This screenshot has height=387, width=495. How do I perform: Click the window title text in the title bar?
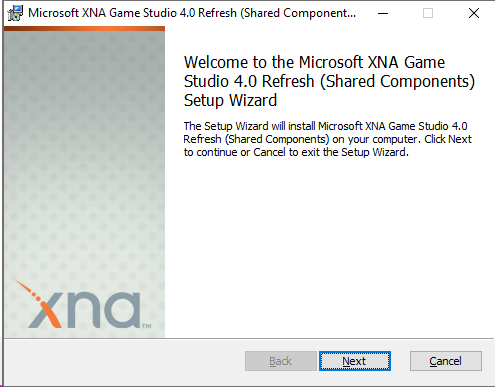click(192, 13)
